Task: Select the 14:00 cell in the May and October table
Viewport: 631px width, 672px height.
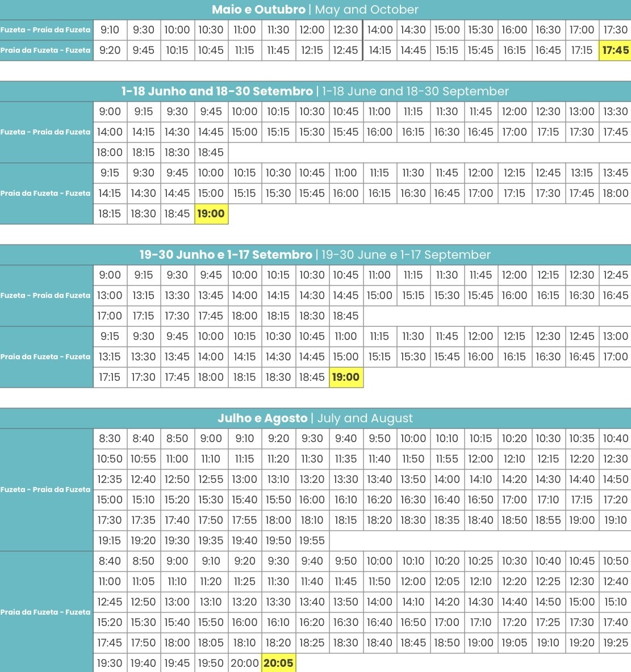Action: [x=379, y=30]
